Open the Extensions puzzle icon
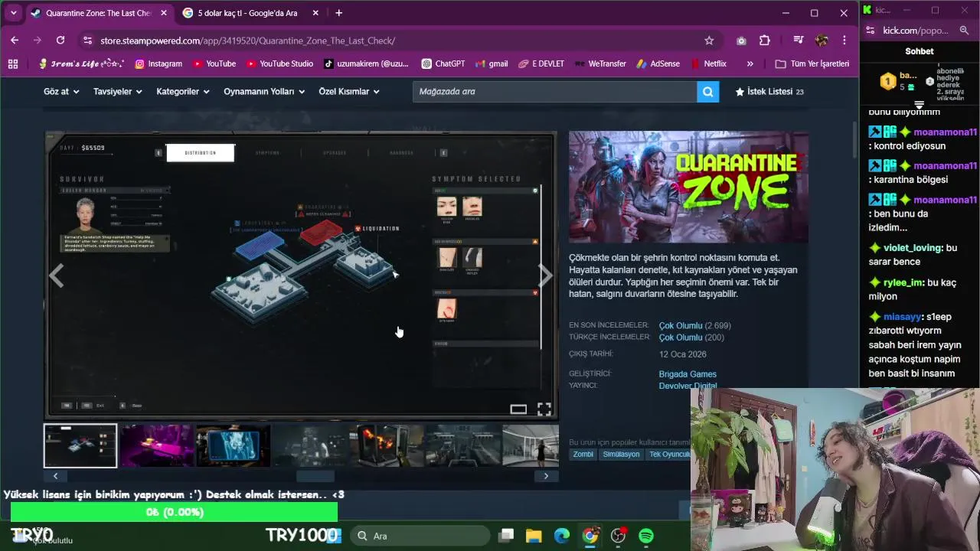The height and width of the screenshot is (551, 980). pyautogui.click(x=764, y=41)
